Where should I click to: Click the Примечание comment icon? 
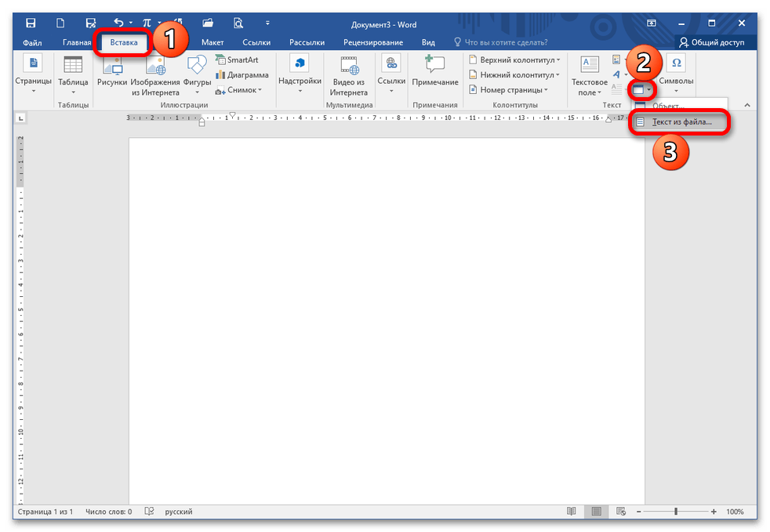[434, 74]
